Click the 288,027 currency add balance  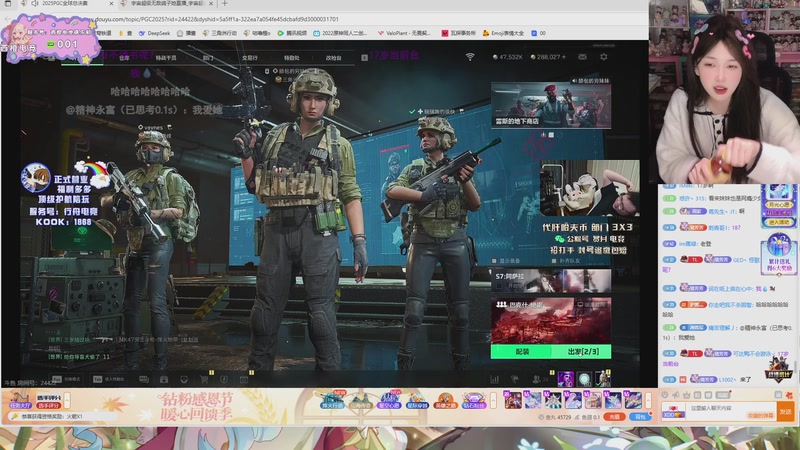pyautogui.click(x=564, y=57)
